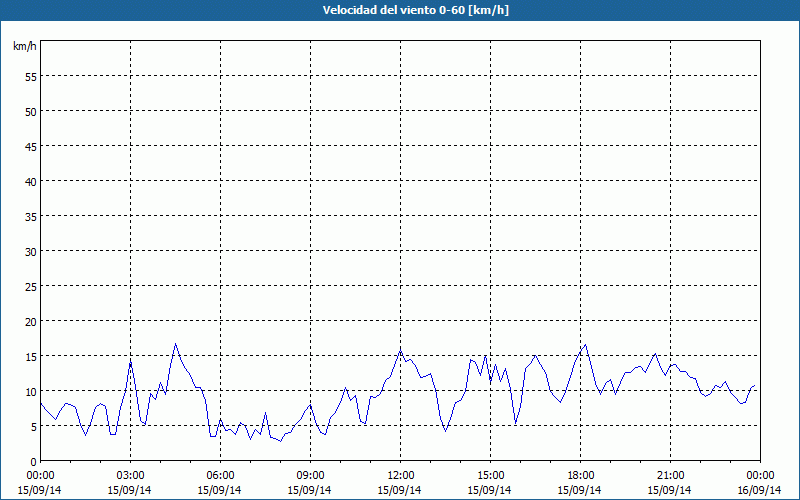This screenshot has height=500, width=800.
Task: Select the 30 y-axis label
Action: (x=31, y=252)
